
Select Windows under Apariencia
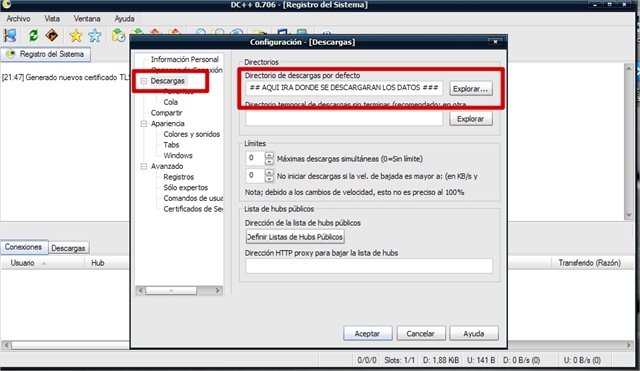pyautogui.click(x=178, y=156)
